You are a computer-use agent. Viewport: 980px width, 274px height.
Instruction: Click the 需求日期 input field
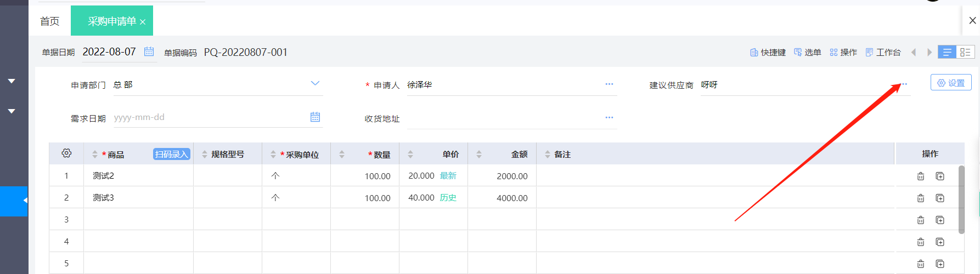pyautogui.click(x=209, y=117)
